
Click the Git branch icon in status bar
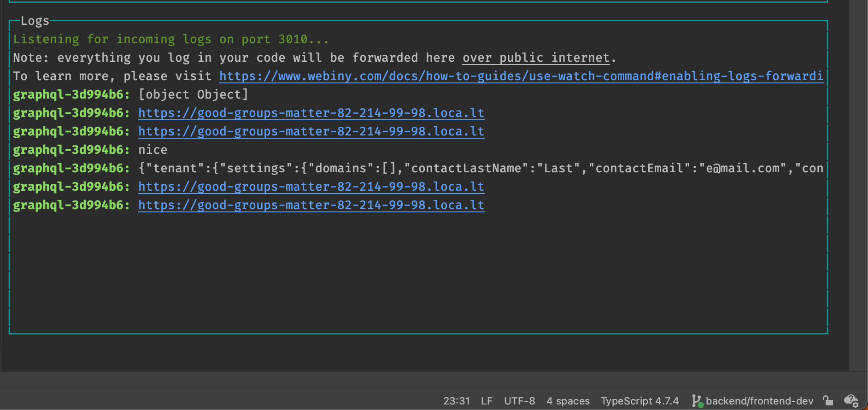pos(697,401)
